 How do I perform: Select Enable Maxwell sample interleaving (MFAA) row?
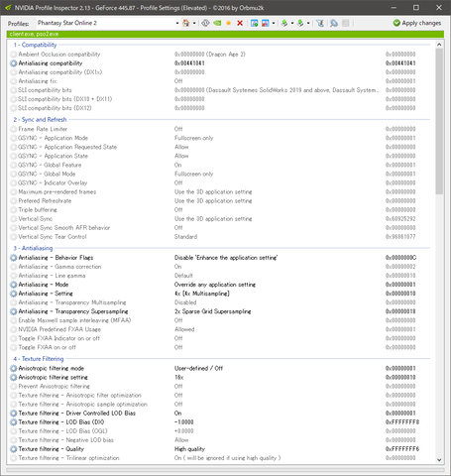[x=220, y=320]
